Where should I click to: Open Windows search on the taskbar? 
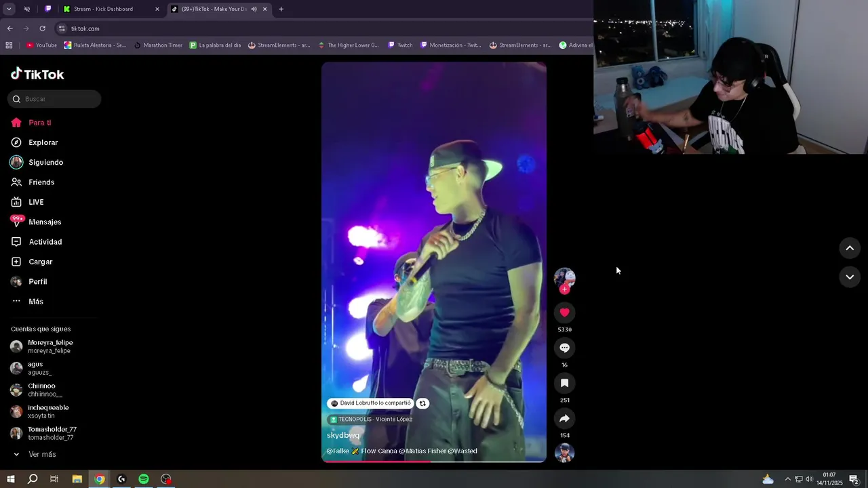[x=33, y=479]
